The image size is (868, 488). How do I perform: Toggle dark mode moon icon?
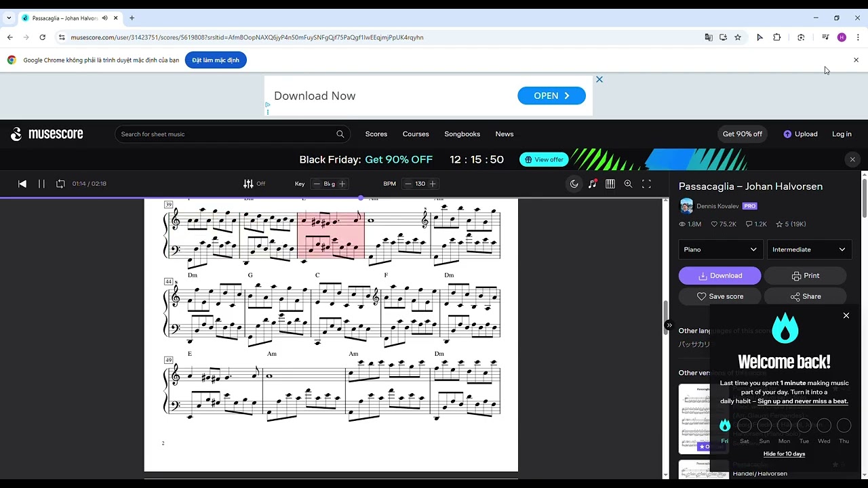(574, 184)
